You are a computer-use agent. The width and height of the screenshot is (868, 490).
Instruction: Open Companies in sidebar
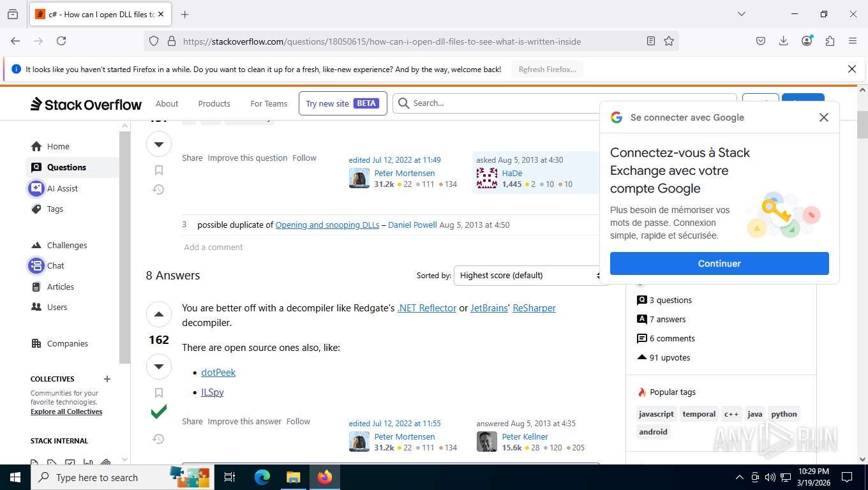[60, 343]
